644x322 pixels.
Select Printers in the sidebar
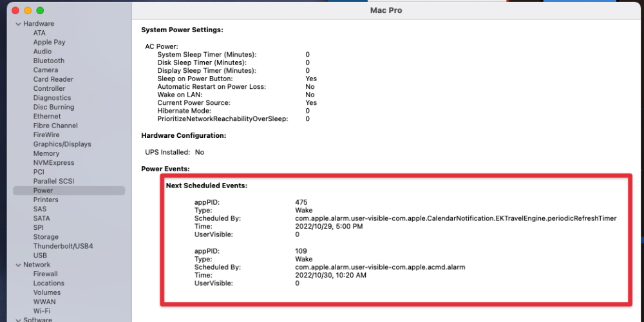(x=46, y=200)
